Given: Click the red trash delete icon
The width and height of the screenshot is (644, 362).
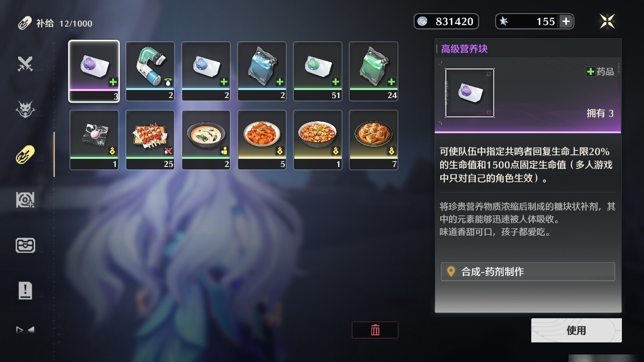Looking at the screenshot, I should (x=375, y=330).
